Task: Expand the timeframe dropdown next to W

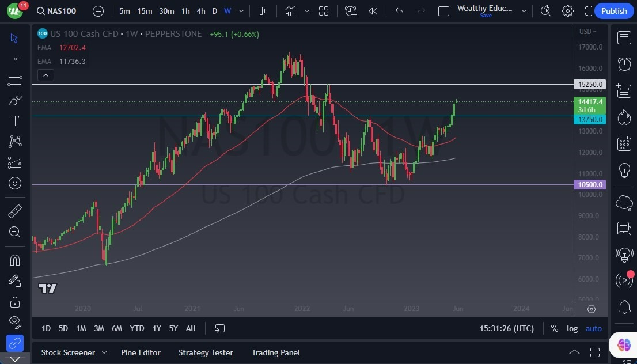Action: click(x=241, y=10)
